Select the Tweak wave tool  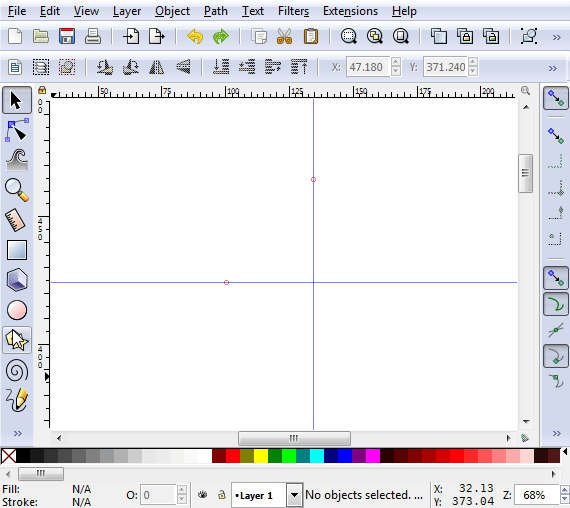17,160
